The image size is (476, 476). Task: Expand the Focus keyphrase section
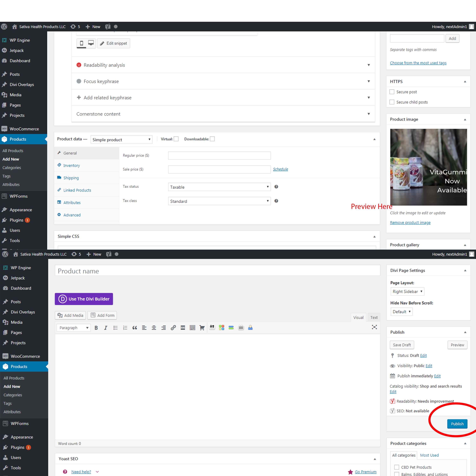[x=223, y=81]
